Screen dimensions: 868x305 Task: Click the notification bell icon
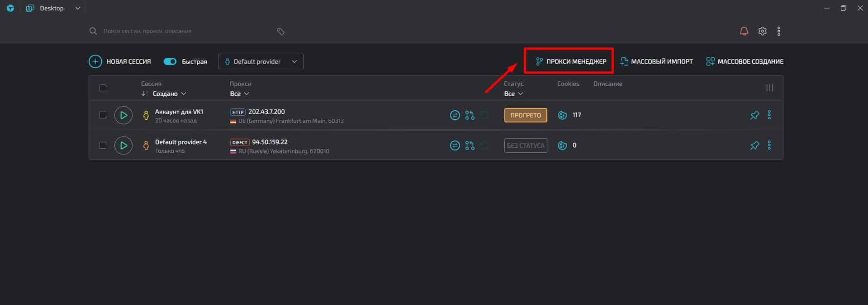point(744,31)
